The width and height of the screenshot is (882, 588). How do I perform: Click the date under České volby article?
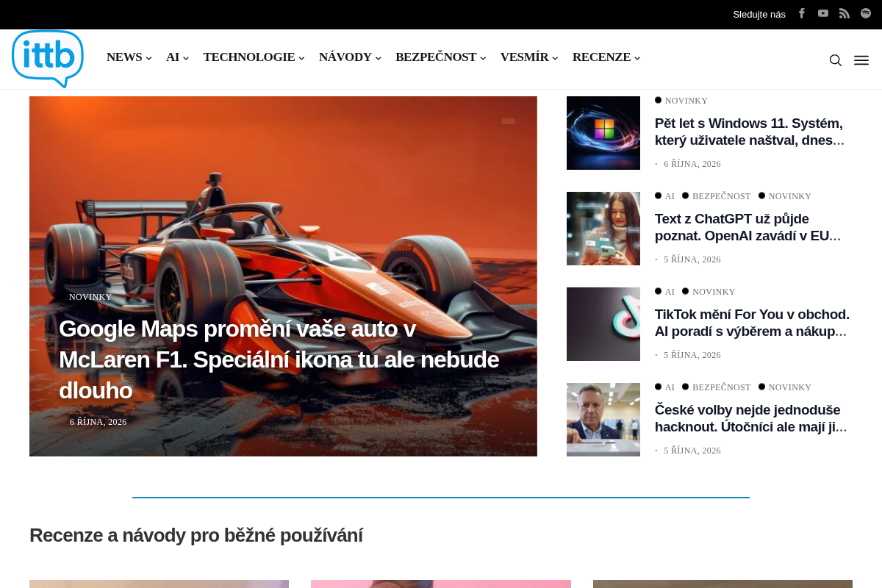tap(692, 451)
